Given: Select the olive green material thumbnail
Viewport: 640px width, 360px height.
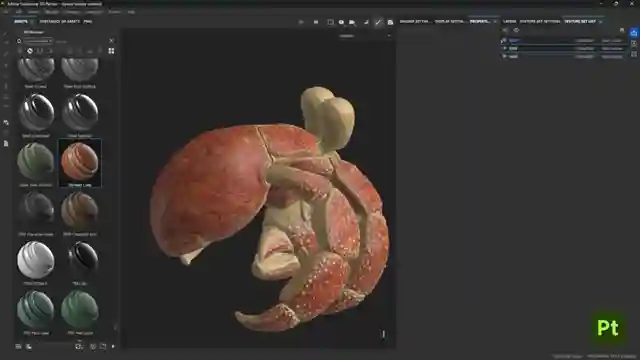Looking at the screenshot, I should point(36,162).
